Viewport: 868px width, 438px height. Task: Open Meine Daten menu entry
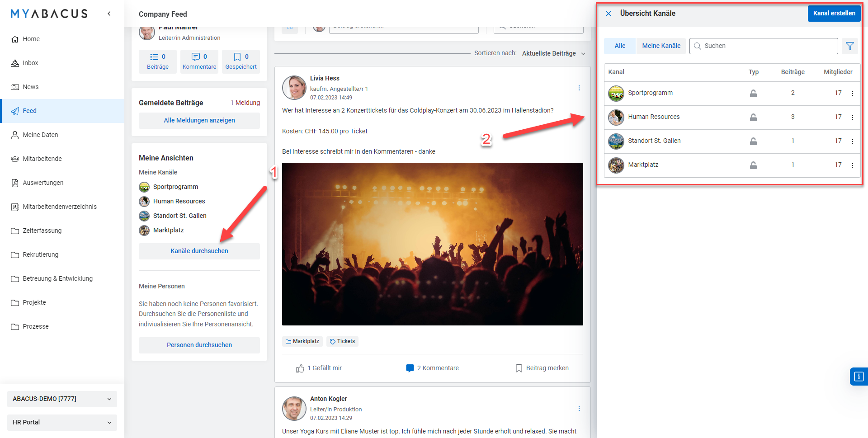[62, 135]
